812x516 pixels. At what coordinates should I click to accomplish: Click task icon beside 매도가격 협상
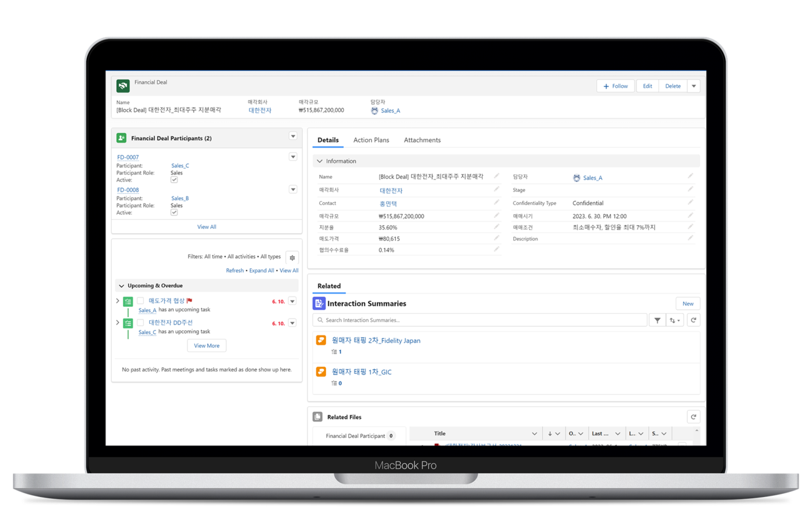[128, 302]
